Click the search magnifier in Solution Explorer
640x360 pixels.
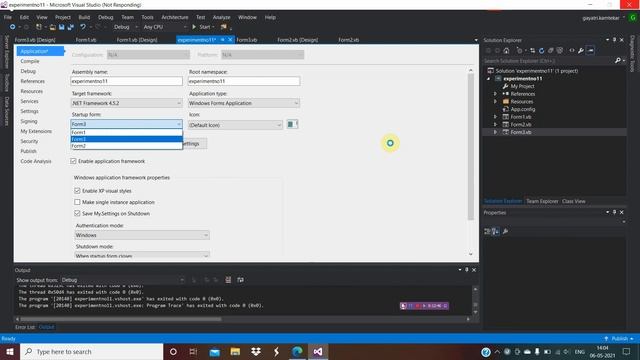click(618, 60)
